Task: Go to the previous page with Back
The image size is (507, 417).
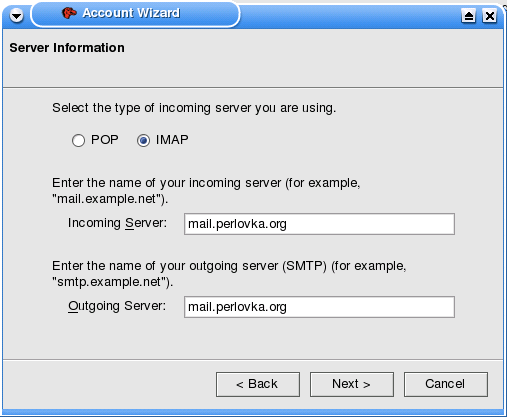Action: 258,384
